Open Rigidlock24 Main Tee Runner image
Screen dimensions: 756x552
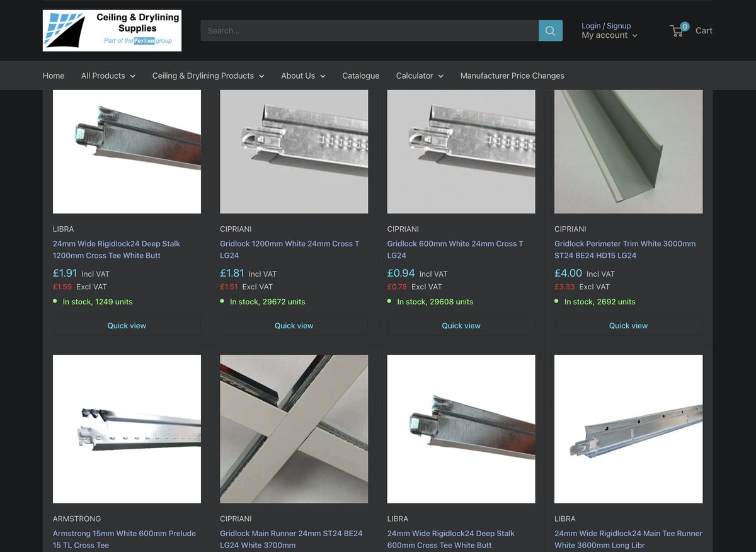(x=629, y=428)
